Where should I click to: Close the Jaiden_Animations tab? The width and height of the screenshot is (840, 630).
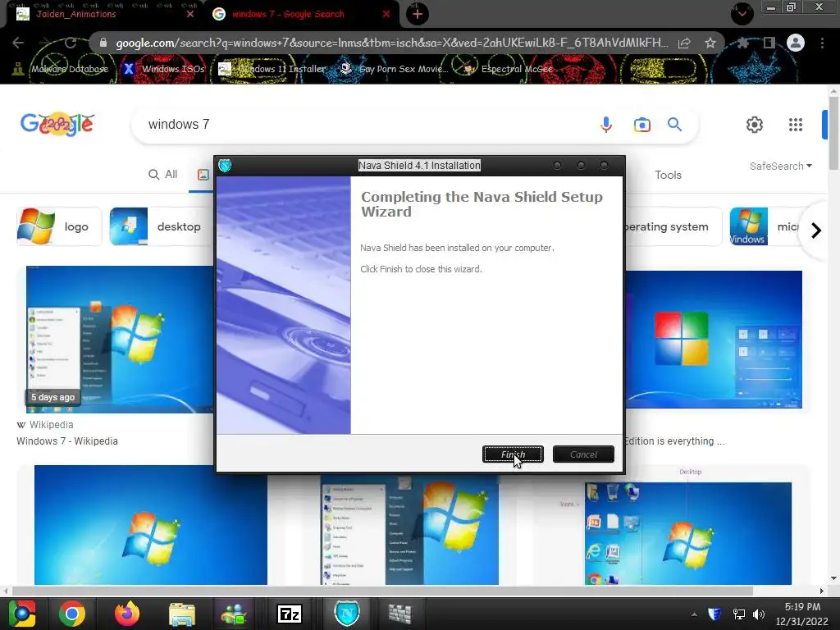190,15
